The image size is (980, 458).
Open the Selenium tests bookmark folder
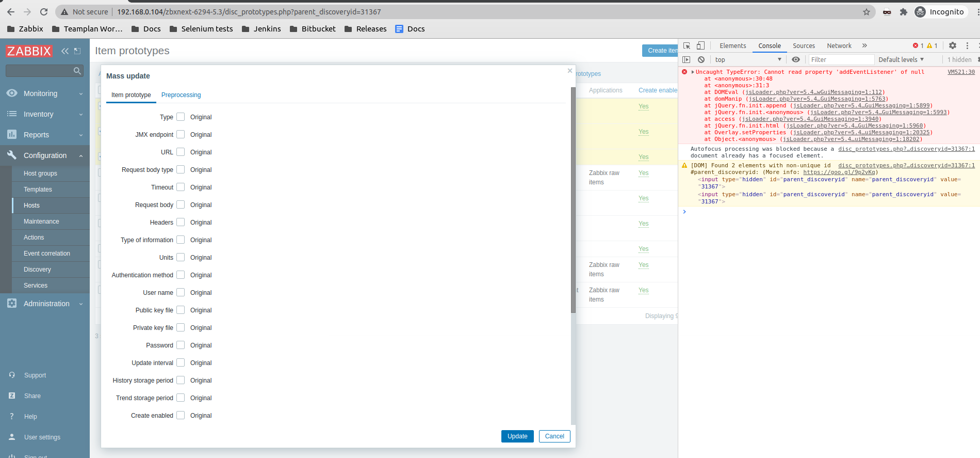tap(201, 29)
